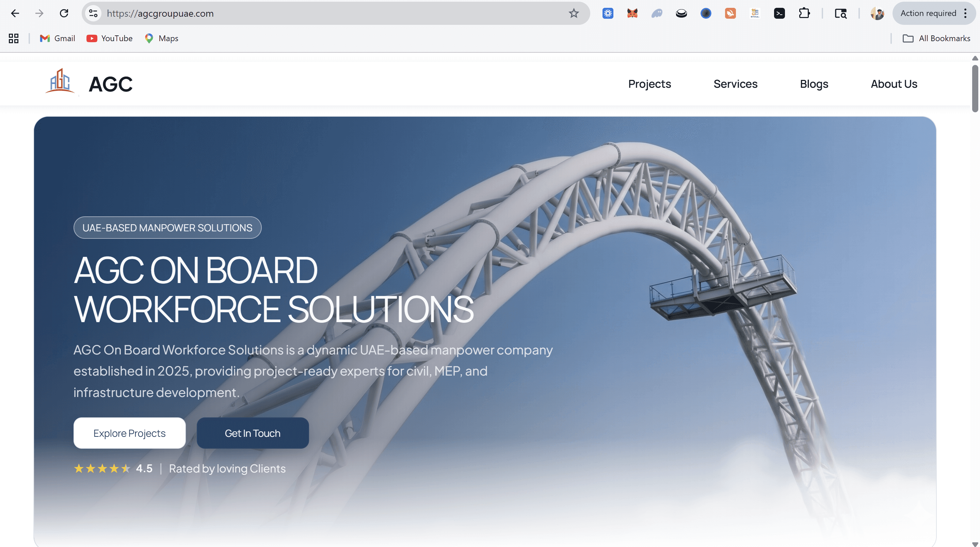This screenshot has height=547, width=980.
Task: Click the UAE-Based Manpower Solutions badge
Action: (167, 228)
